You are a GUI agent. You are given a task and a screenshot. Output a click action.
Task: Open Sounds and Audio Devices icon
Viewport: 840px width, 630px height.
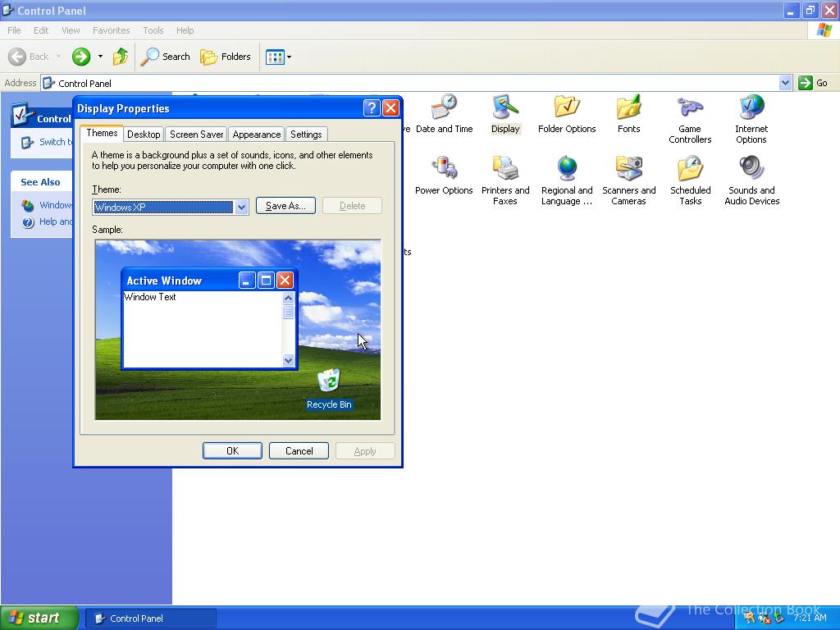point(751,180)
